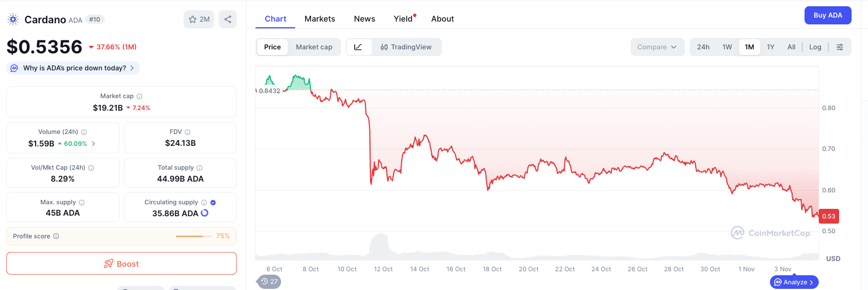Expand Why is ADA's price down today

point(73,68)
